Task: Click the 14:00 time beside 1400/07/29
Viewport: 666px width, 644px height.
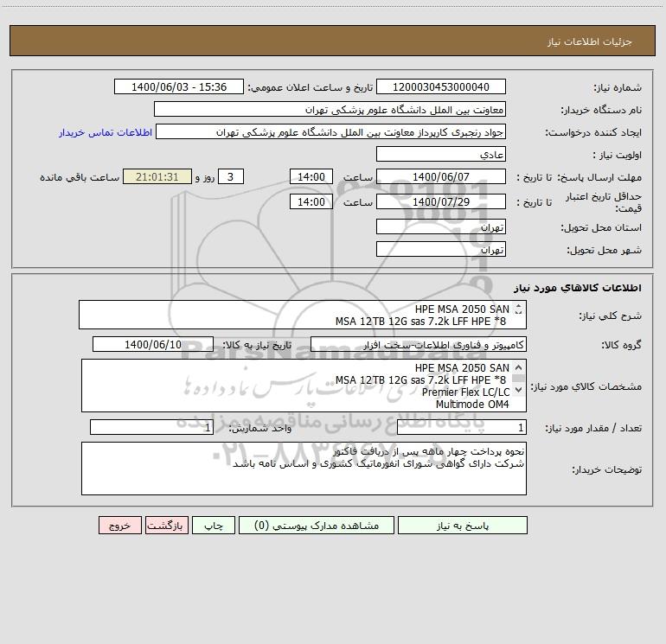Action: pos(311,201)
